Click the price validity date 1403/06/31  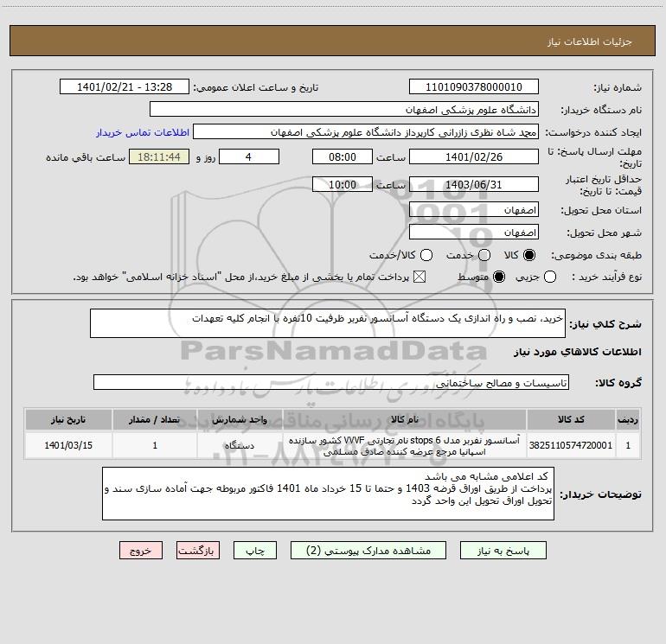point(474,184)
